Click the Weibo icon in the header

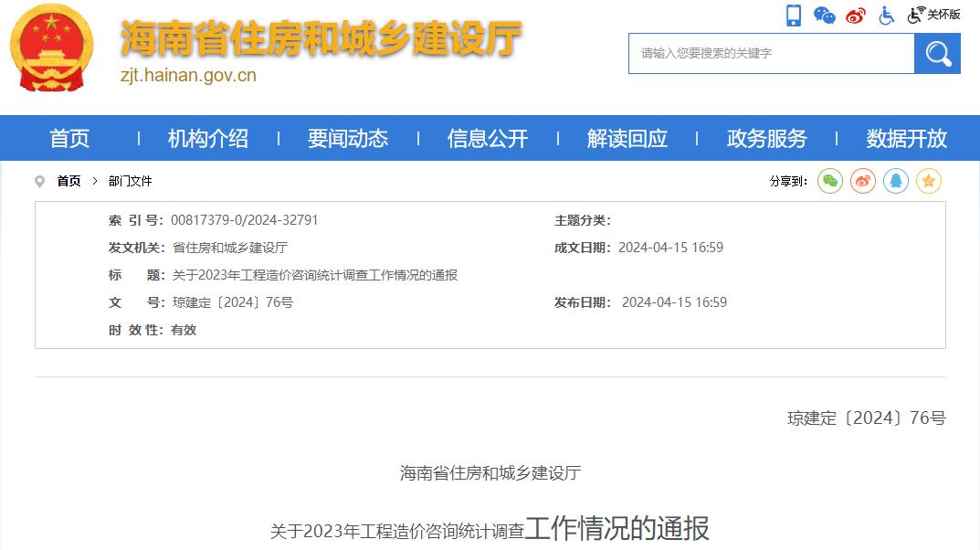(x=855, y=15)
